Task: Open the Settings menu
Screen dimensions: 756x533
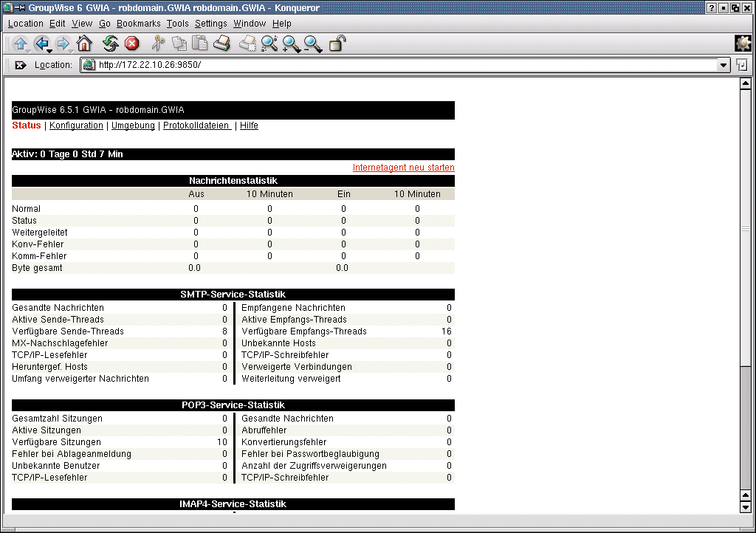Action: pyautogui.click(x=210, y=24)
